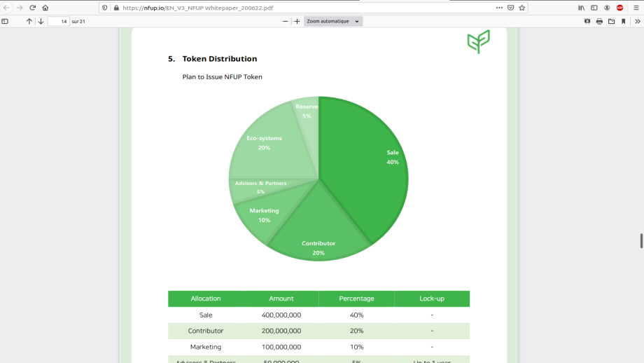Click the 40% percentage table cell
Screen dimensions: 644x363
coord(356,315)
